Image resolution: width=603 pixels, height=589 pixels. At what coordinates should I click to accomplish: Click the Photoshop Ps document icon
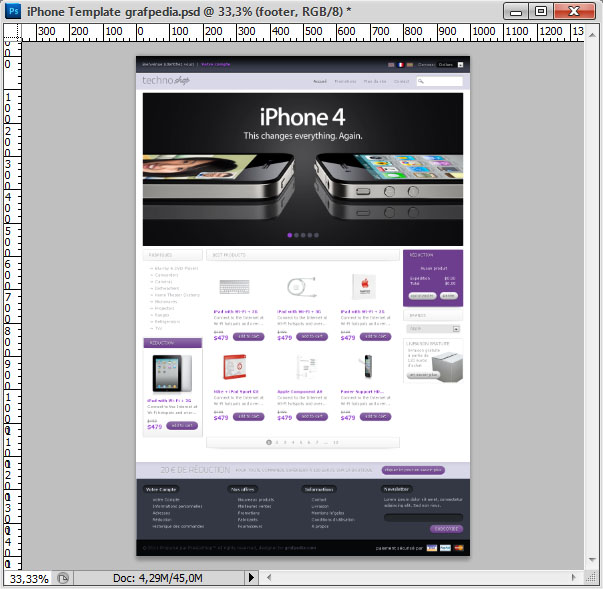(x=13, y=11)
